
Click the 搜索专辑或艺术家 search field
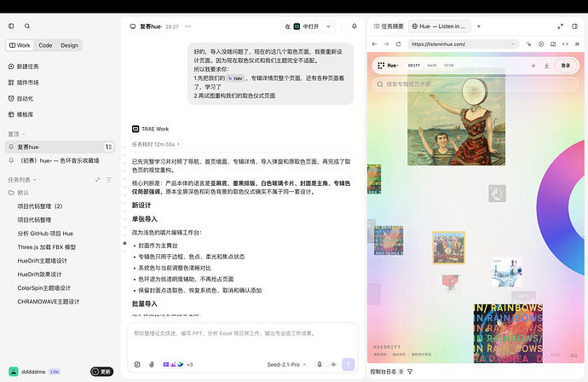(x=476, y=84)
